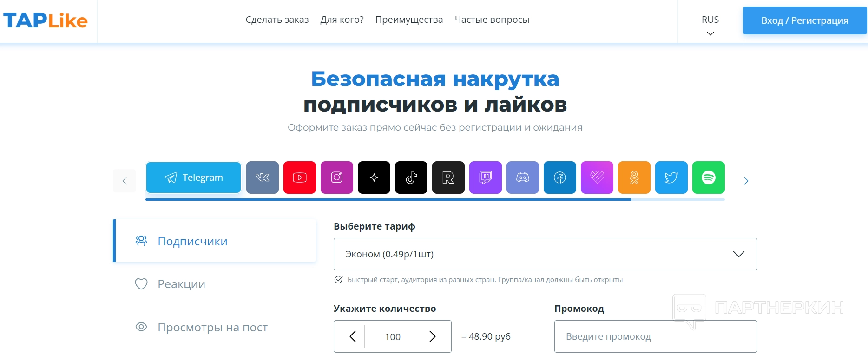The image size is (868, 355).
Task: Focus the Введите промокод input field
Action: 656,336
